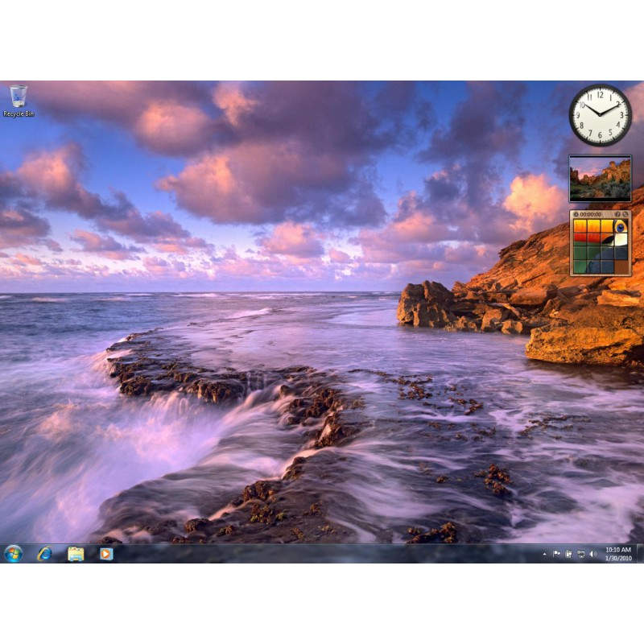Click the Windows Start orb
The height and width of the screenshot is (644, 644).
pyautogui.click(x=13, y=554)
